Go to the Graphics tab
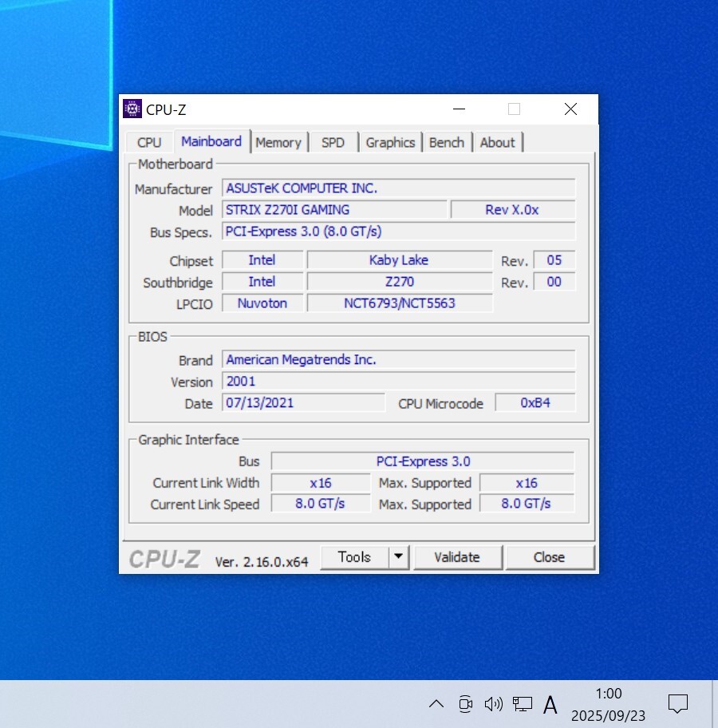718x728 pixels. 390,143
